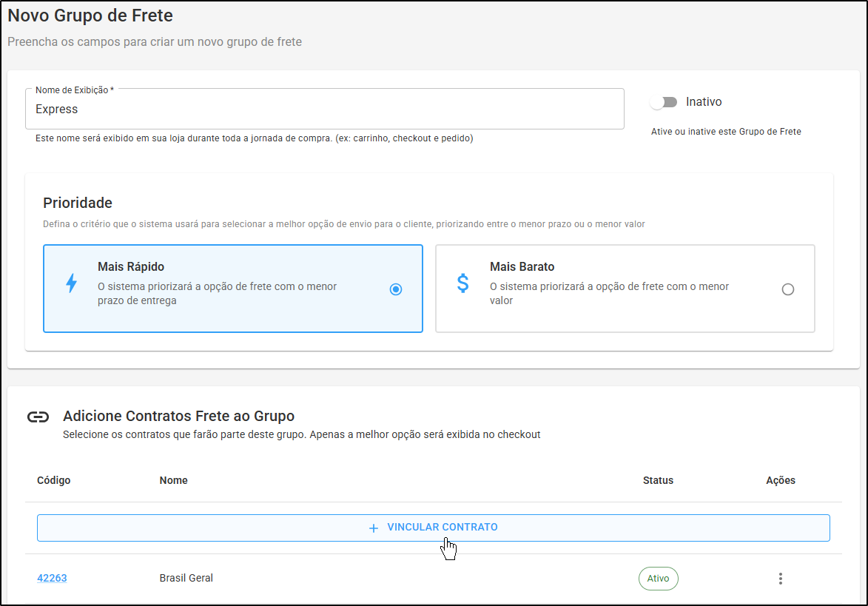Screen dimensions: 868x606
Task: Select the Mais Barato radio button
Action: 788,289
